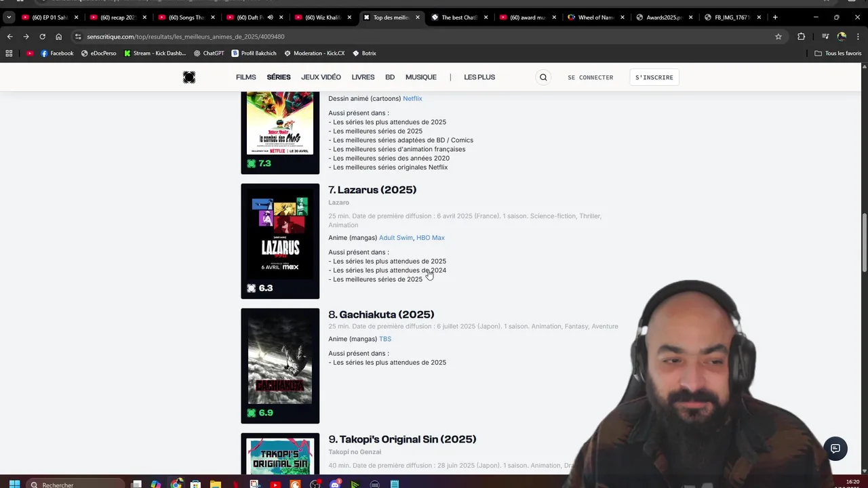
Task: Follow the HBO Max link
Action: (x=431, y=238)
